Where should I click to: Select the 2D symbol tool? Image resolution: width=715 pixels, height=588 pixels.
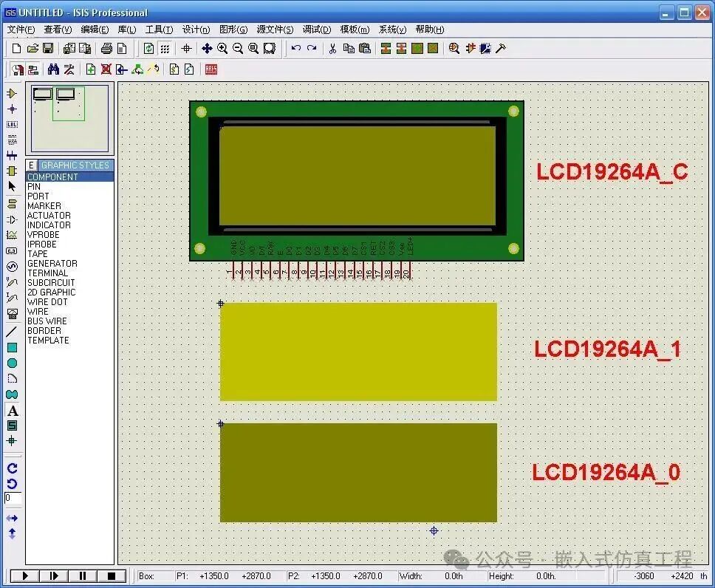click(13, 425)
